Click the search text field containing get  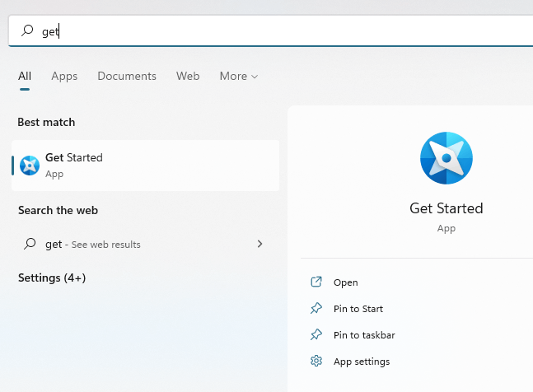(270, 31)
